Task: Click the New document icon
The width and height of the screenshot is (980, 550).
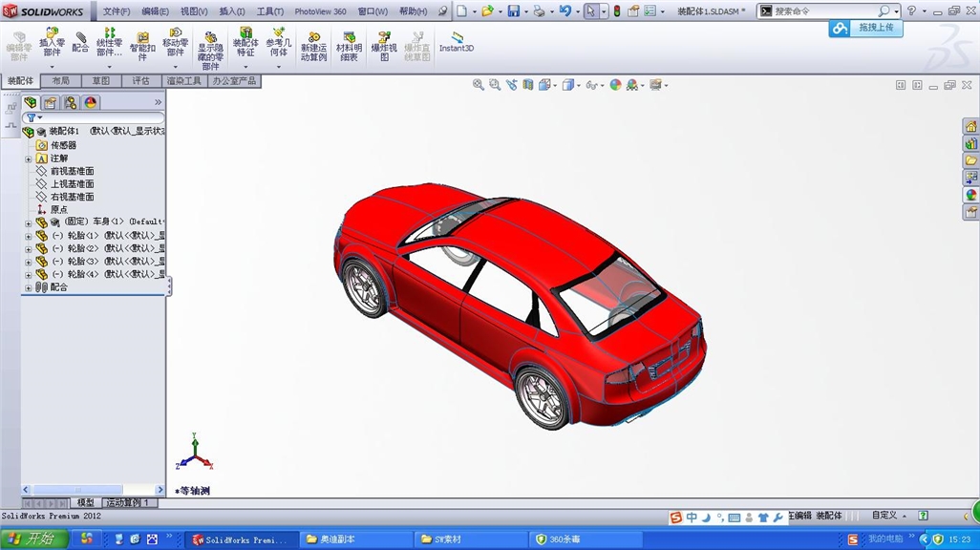Action: click(461, 11)
